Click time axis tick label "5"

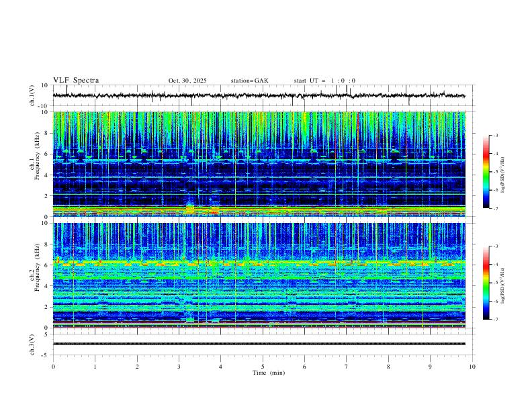(263, 367)
